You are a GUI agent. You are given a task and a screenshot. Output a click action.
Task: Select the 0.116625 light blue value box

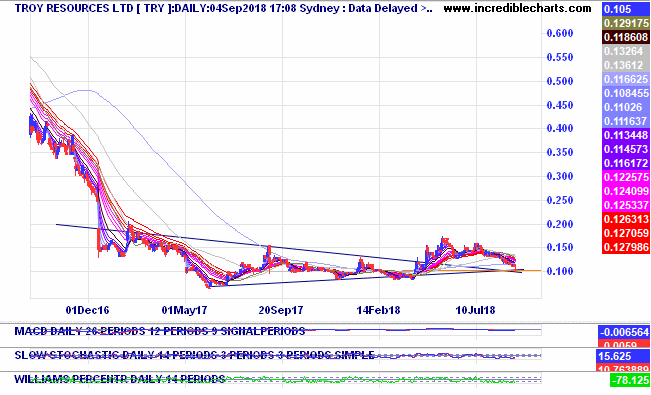(x=626, y=79)
